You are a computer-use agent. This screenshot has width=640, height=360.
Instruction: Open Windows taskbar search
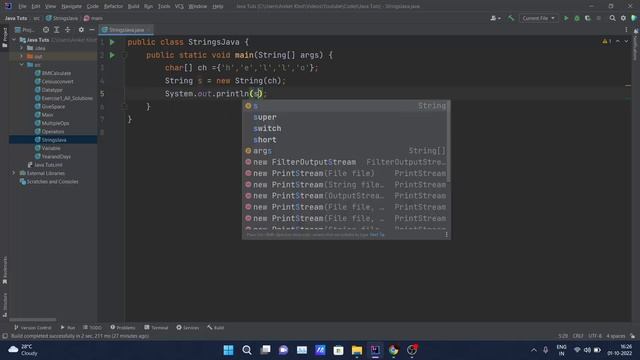pyautogui.click(x=247, y=350)
